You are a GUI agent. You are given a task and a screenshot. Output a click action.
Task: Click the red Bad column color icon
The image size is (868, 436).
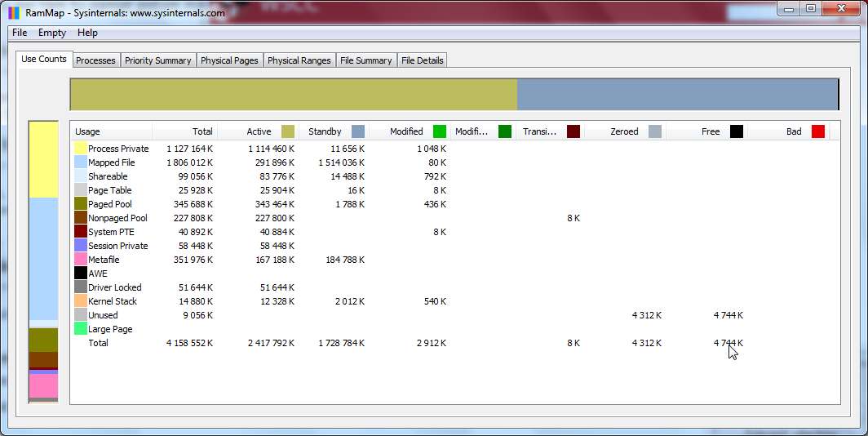tap(818, 131)
